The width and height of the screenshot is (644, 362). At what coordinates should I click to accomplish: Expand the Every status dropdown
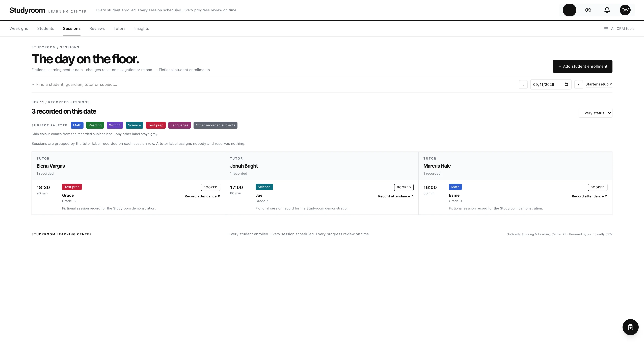point(595,113)
